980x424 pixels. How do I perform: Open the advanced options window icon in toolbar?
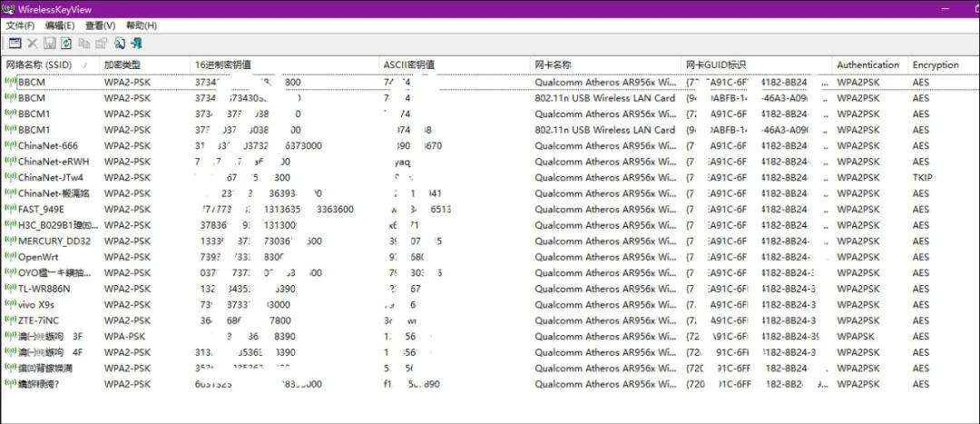click(15, 44)
